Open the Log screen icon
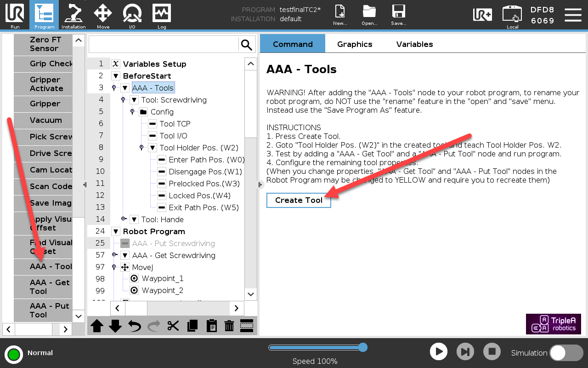 [x=162, y=16]
